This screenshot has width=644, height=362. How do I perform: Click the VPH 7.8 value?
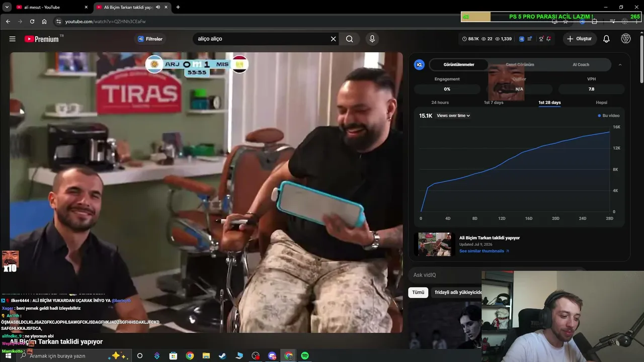pyautogui.click(x=591, y=89)
